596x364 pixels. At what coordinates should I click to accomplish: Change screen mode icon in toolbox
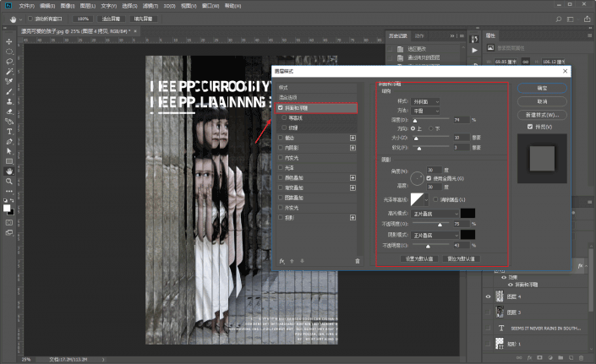pyautogui.click(x=9, y=232)
